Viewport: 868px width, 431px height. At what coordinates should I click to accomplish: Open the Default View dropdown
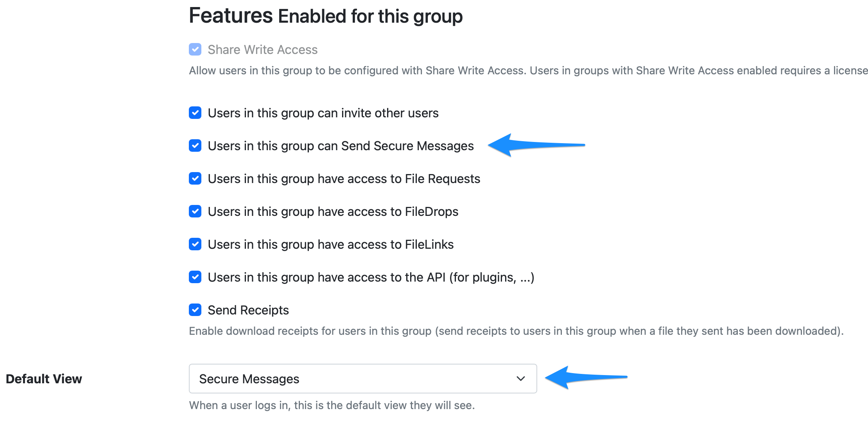coord(362,378)
